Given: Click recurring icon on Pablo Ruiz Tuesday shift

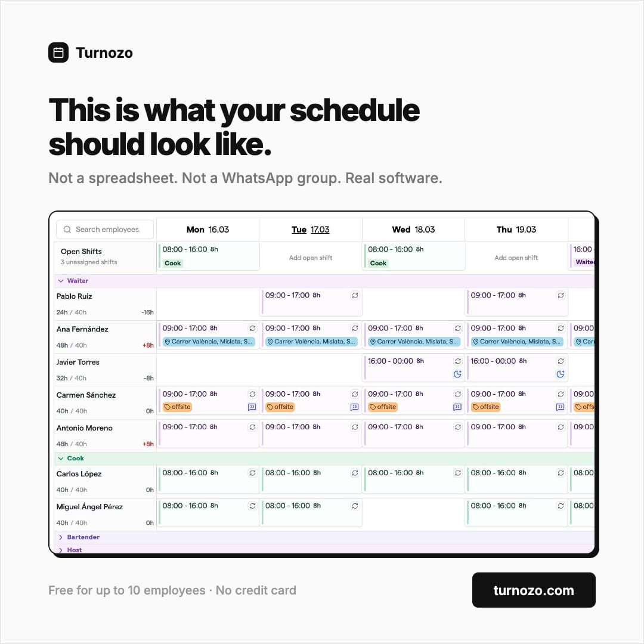Looking at the screenshot, I should pyautogui.click(x=355, y=295).
